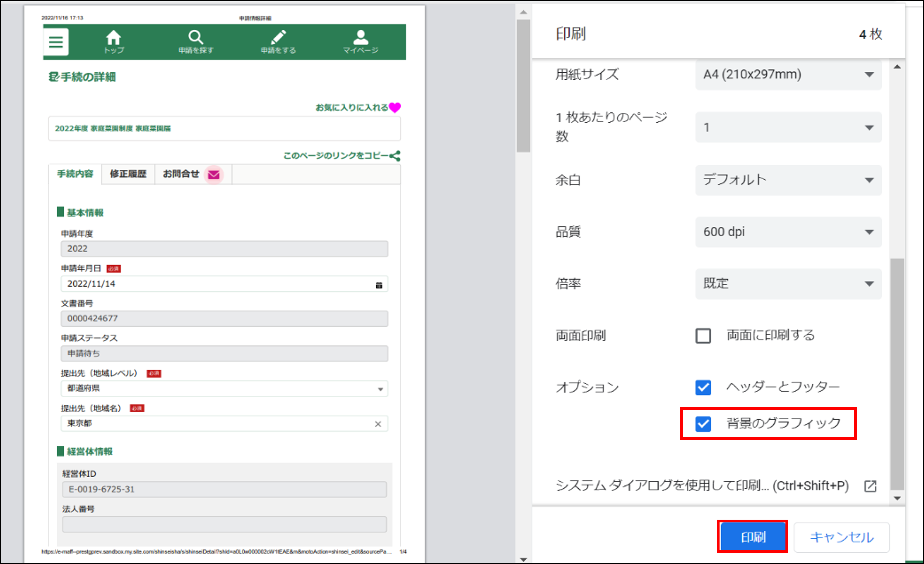
Task: Click the キャンセル button
Action: click(842, 537)
